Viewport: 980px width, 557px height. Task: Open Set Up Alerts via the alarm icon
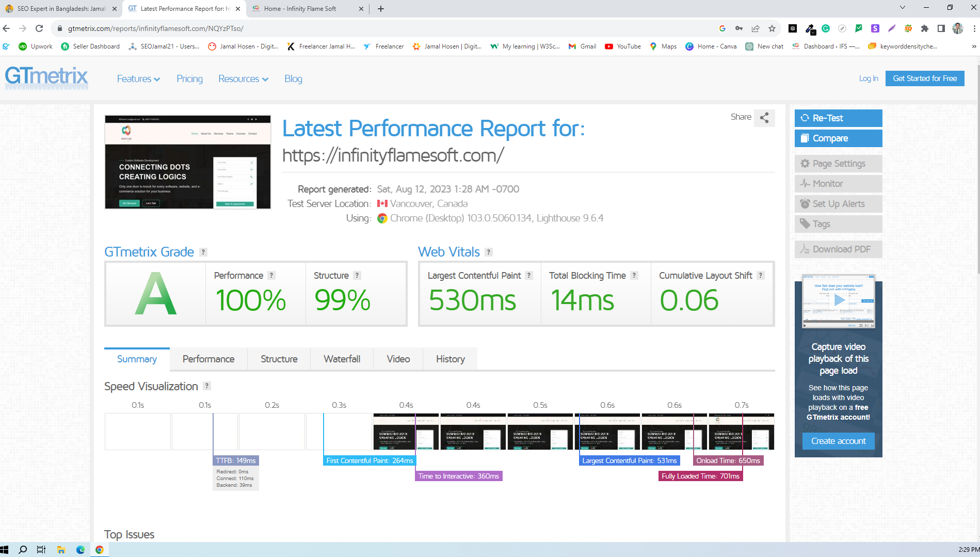point(805,203)
